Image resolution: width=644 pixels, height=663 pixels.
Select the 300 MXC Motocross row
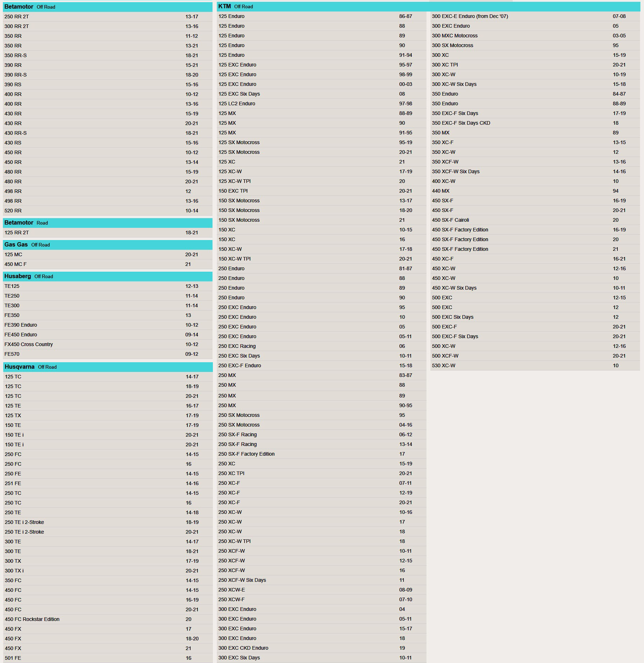pyautogui.click(x=535, y=36)
